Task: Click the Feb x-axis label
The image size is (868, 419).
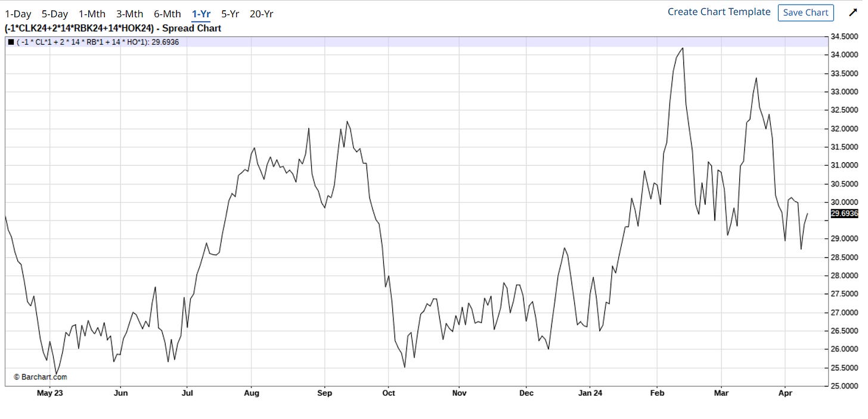Action: pos(656,393)
